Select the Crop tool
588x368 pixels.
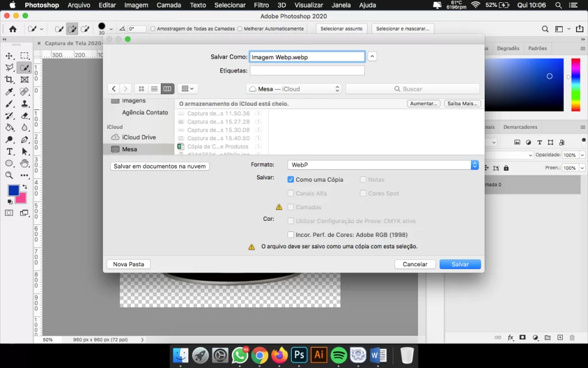point(9,79)
